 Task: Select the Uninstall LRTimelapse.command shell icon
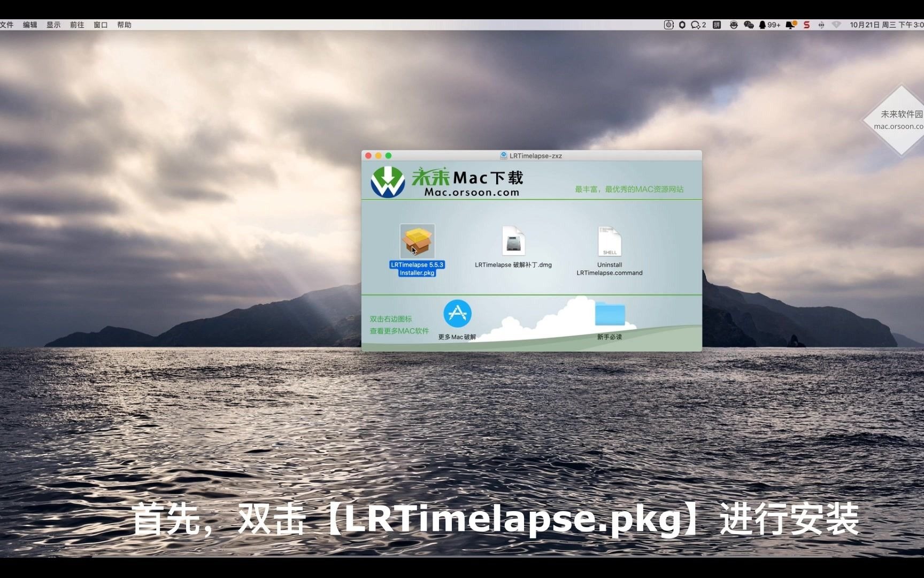click(x=610, y=241)
